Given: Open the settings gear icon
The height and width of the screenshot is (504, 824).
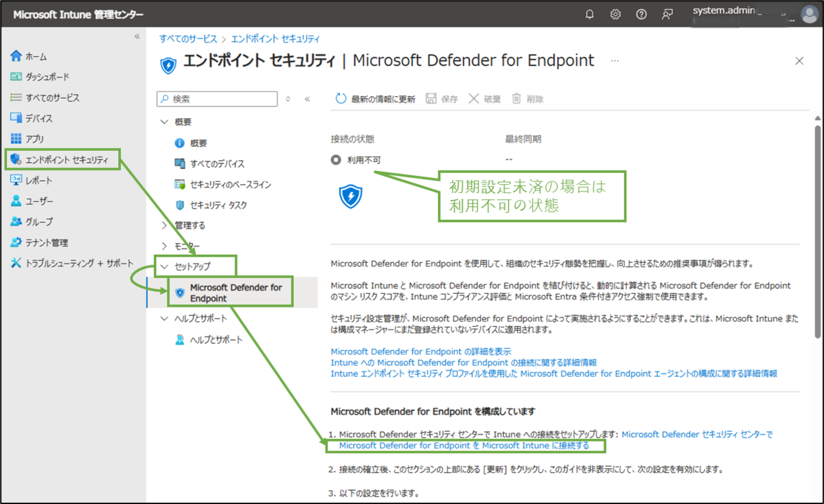Looking at the screenshot, I should pyautogui.click(x=615, y=14).
